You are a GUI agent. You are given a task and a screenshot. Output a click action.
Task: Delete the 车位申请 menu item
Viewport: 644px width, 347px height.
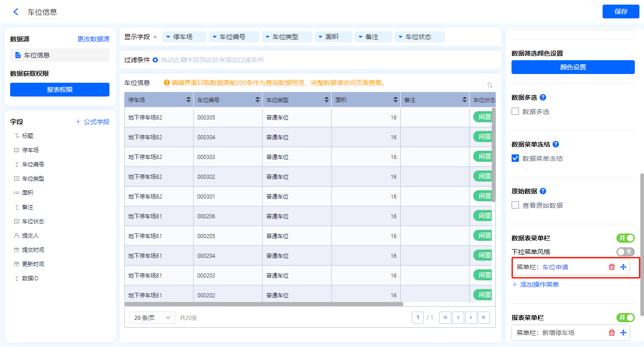611,267
